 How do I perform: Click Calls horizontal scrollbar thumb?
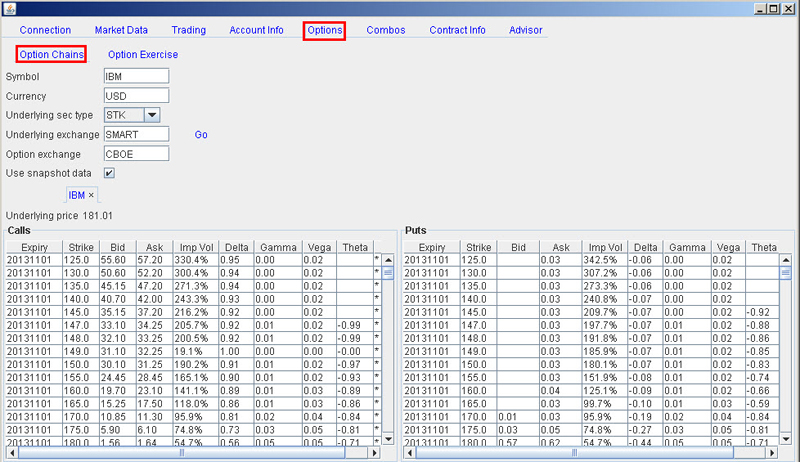tap(182, 452)
